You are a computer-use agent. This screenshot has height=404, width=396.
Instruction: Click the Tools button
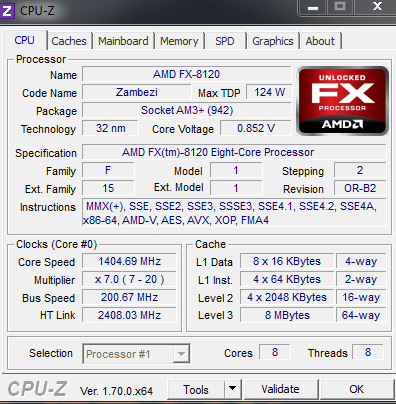pyautogui.click(x=196, y=389)
